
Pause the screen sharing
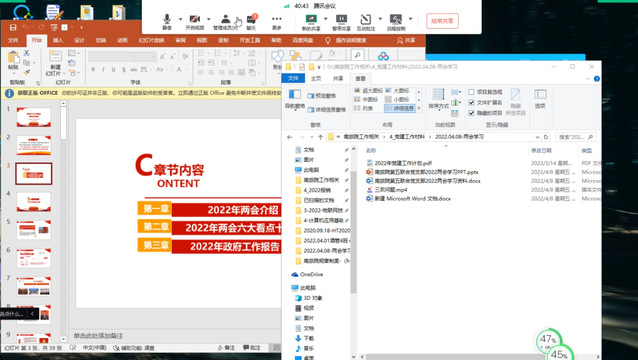click(341, 22)
